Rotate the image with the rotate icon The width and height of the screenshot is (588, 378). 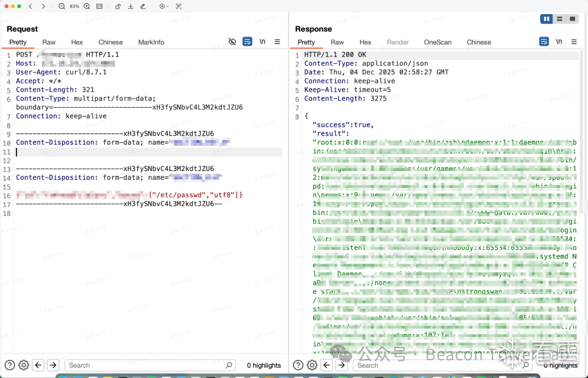coord(118,7)
